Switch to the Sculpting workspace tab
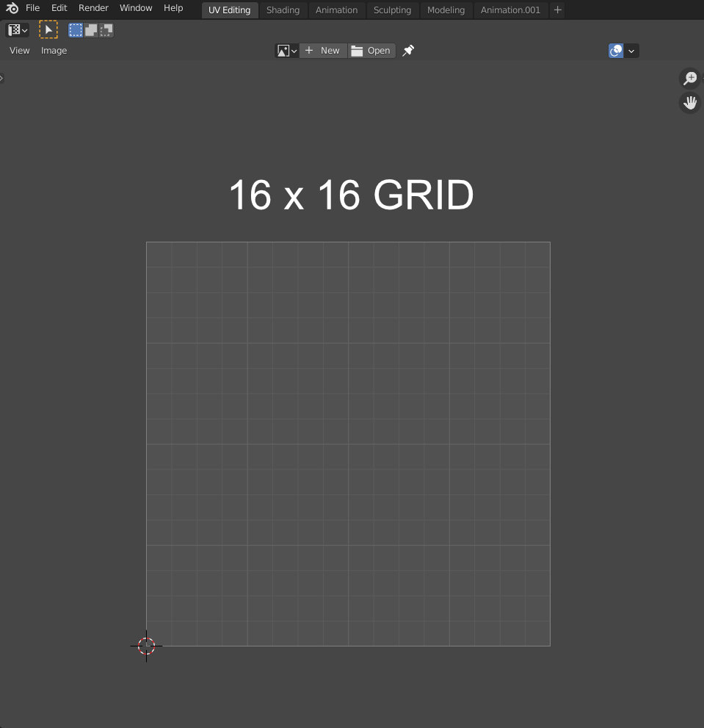704x728 pixels. pos(392,10)
